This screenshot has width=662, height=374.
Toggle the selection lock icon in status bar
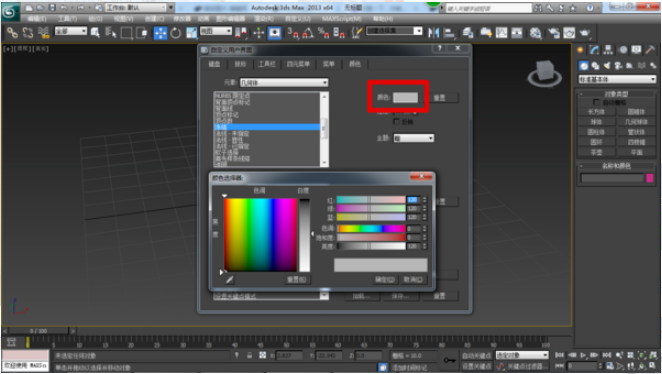click(250, 355)
